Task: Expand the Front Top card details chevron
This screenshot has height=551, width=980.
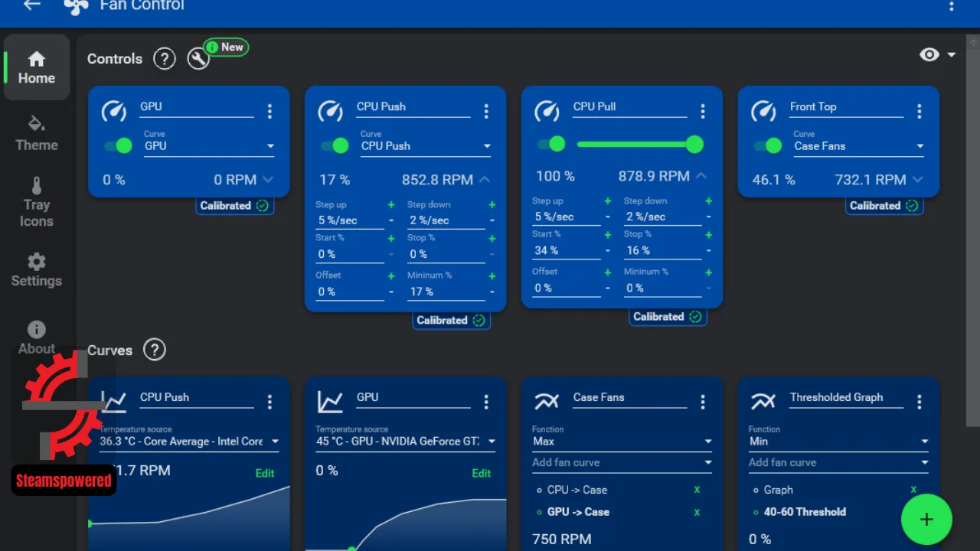Action: [x=918, y=180]
